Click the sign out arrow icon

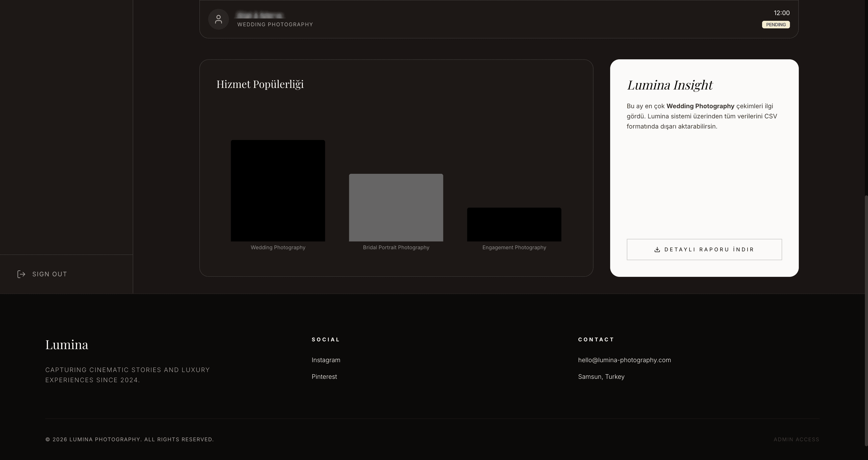click(x=21, y=274)
